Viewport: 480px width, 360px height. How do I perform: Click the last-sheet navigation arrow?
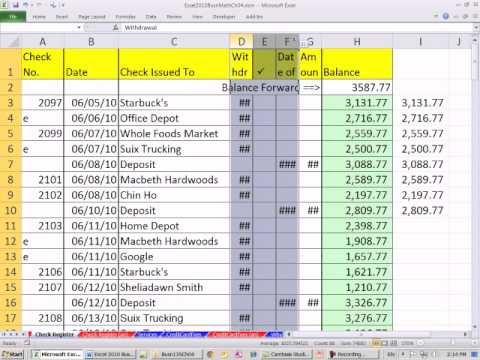click(23, 334)
